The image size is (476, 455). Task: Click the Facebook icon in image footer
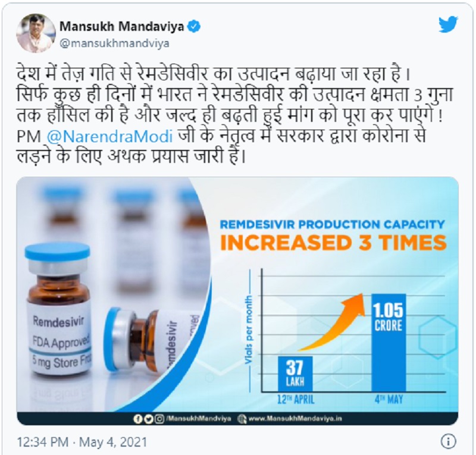click(x=137, y=419)
